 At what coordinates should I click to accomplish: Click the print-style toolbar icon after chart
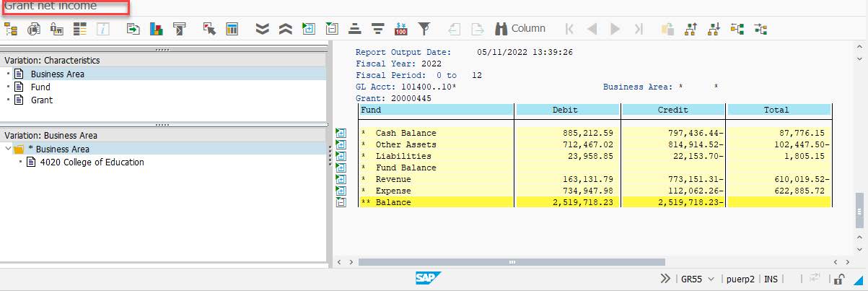(x=180, y=29)
